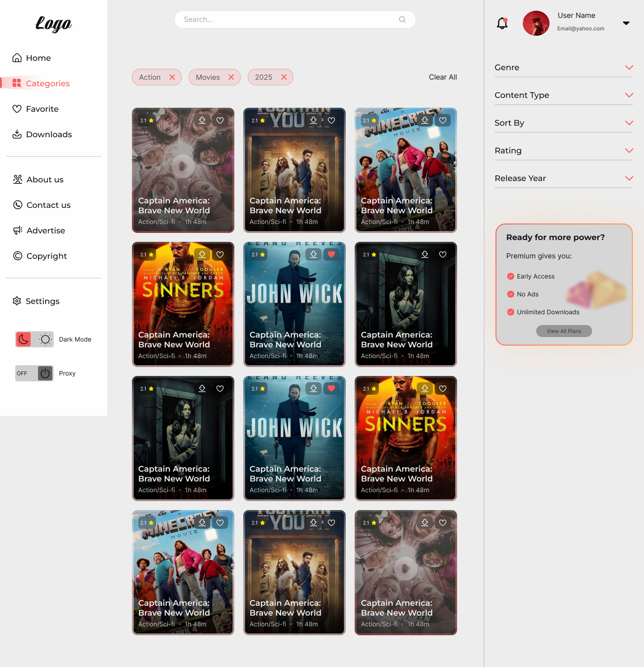
Task: Expand the Rating filter
Action: coord(563,151)
